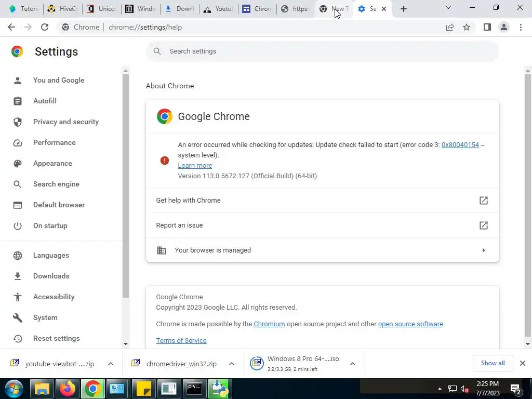The image size is (532, 399).
Task: Click Show all downloads button
Action: 493,363
